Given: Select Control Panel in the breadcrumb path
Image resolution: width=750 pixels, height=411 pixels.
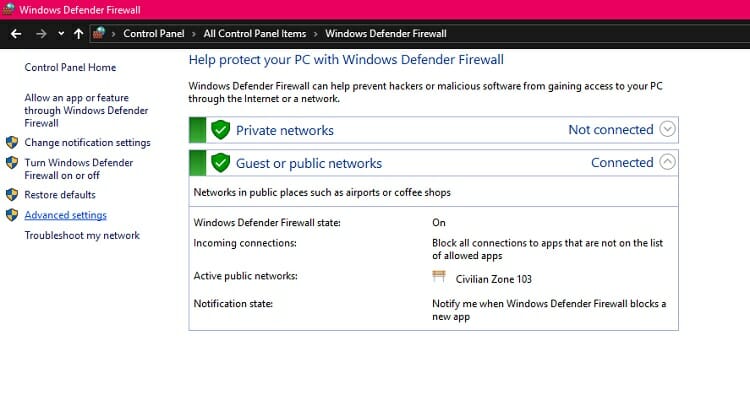Looking at the screenshot, I should pyautogui.click(x=154, y=33).
